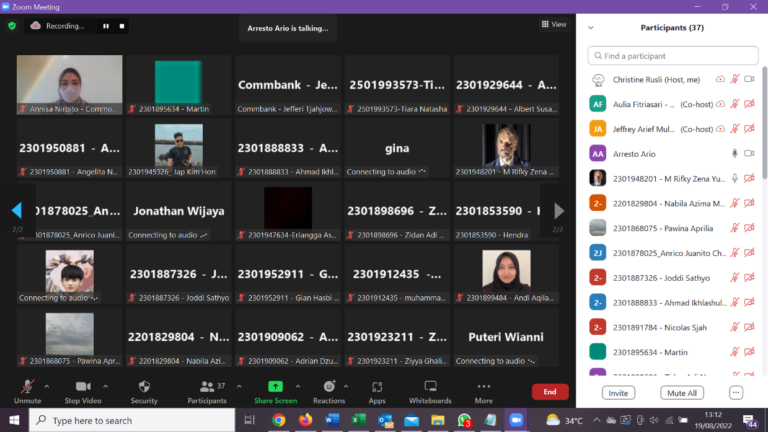Select participant 2301891784 - Nicolas Sjah
The image size is (768, 432).
[x=673, y=327]
